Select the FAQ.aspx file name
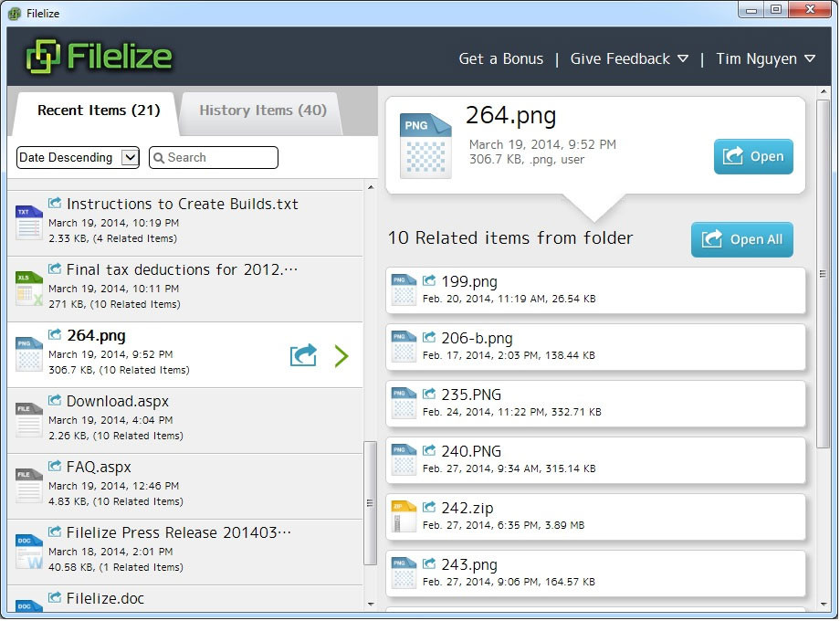The height and width of the screenshot is (621, 840). [99, 468]
